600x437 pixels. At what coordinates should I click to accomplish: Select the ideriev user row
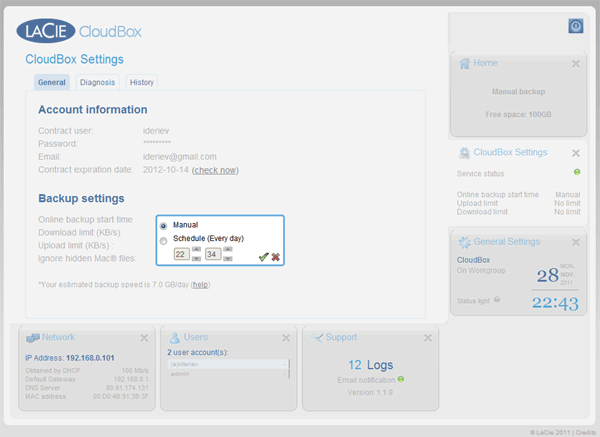[227, 364]
